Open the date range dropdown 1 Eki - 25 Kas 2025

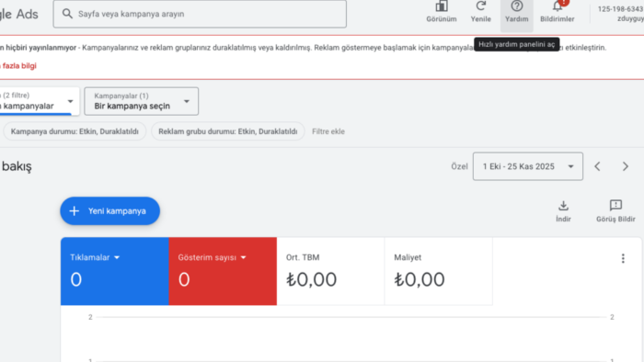click(528, 166)
